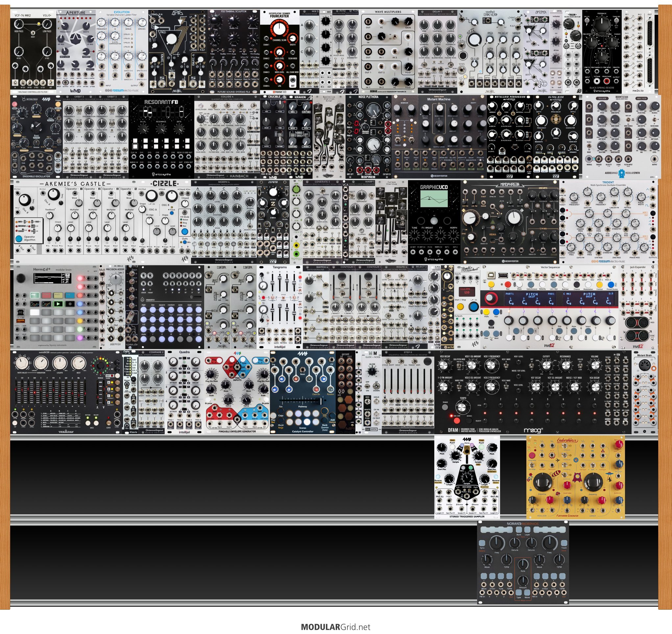Image resolution: width=672 pixels, height=634 pixels.
Task: Click the gray Trigger button on DFAM
Action: (445, 407)
